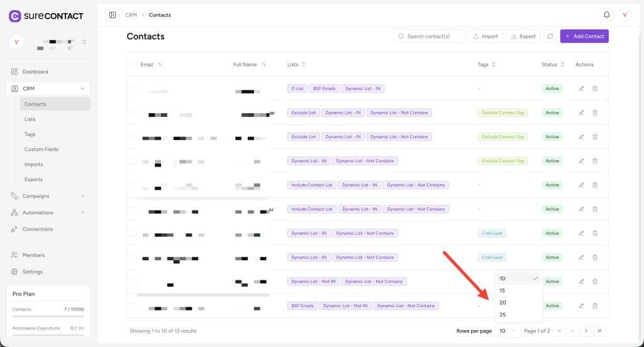Go to the next page arrow

click(586, 331)
